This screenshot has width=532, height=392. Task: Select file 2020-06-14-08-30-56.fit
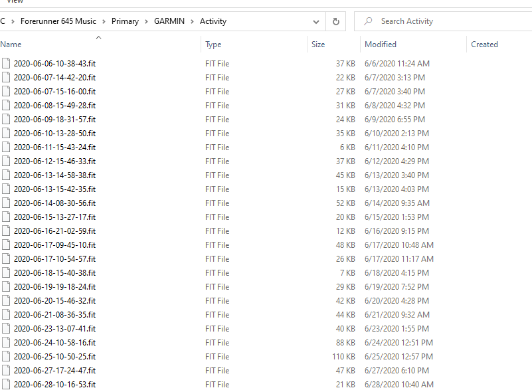[x=54, y=203]
